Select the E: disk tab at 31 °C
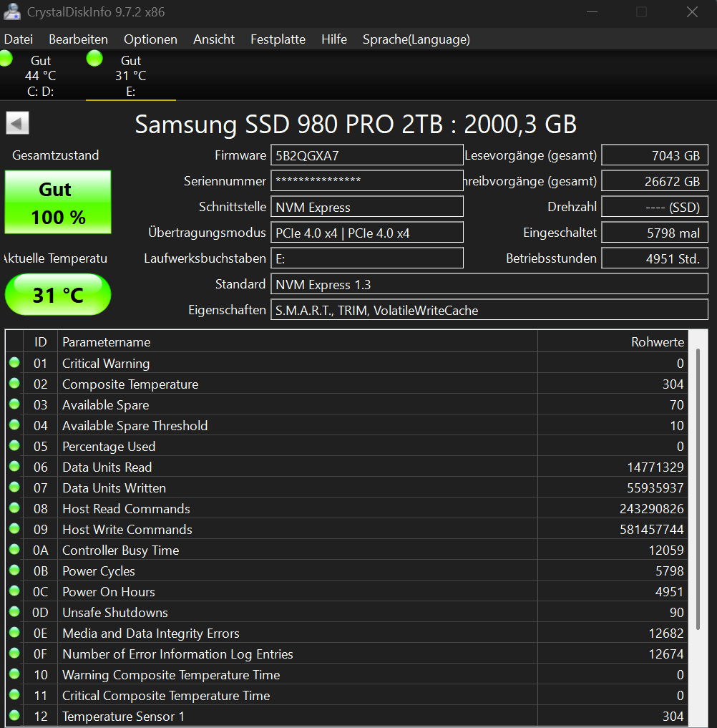This screenshot has height=728, width=717. point(131,76)
